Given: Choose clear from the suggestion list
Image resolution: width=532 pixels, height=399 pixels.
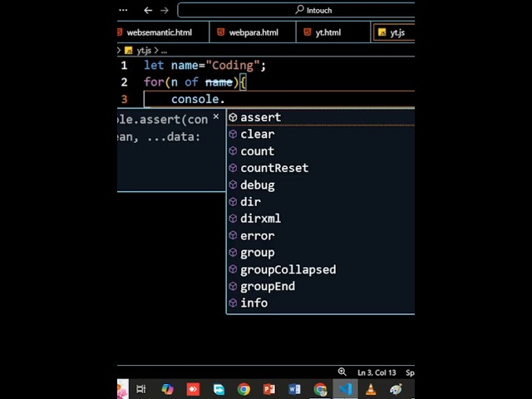Looking at the screenshot, I should point(321,135).
